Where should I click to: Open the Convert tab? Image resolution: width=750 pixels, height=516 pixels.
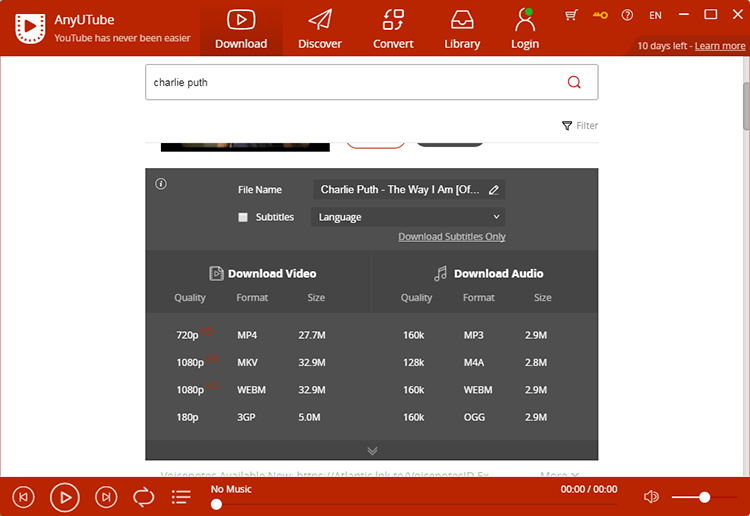[393, 29]
